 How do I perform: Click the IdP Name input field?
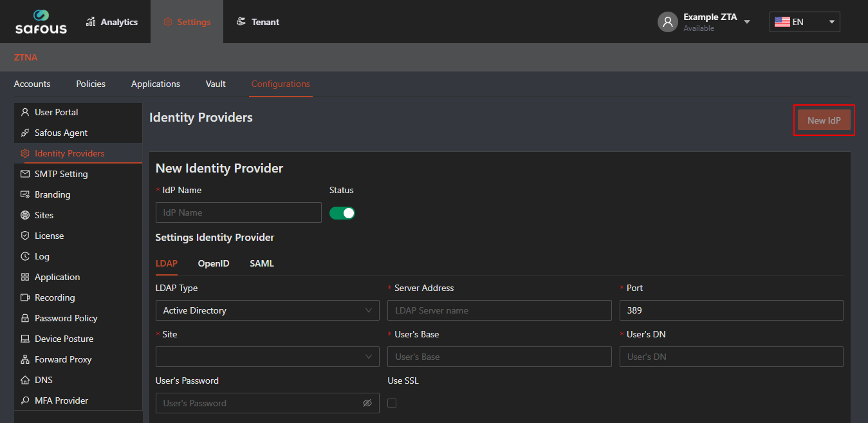click(x=239, y=212)
